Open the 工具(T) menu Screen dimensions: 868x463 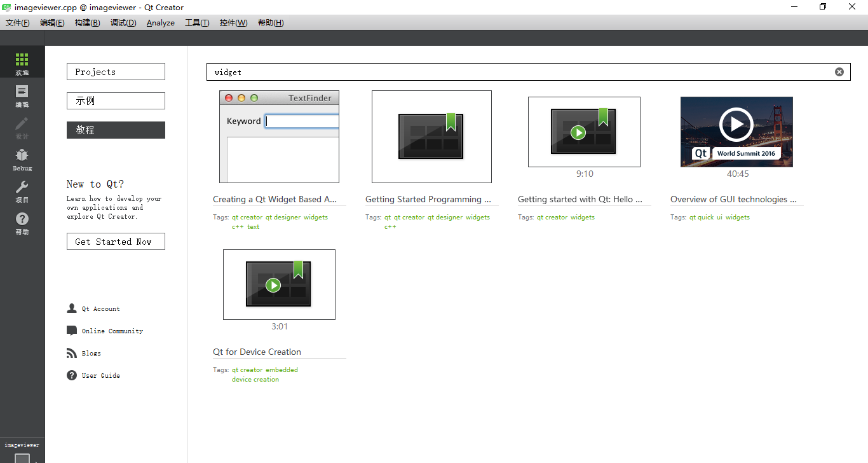[197, 23]
